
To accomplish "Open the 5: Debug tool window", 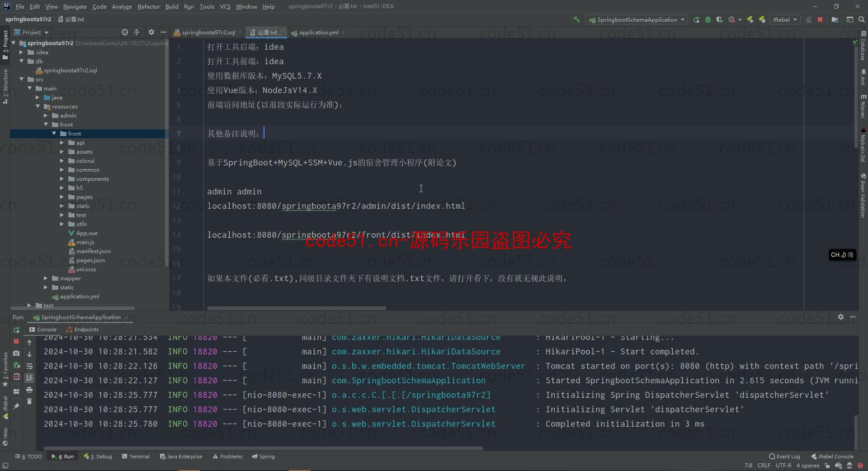I will (98, 457).
